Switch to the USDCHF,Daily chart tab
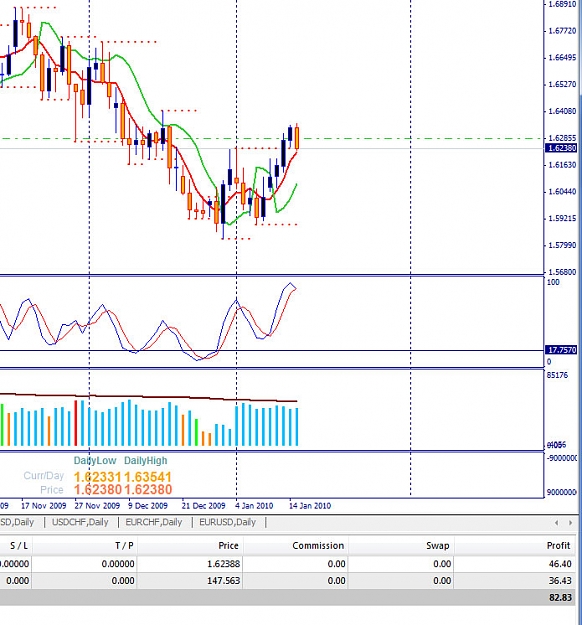This screenshot has height=625, width=582. pyautogui.click(x=80, y=522)
